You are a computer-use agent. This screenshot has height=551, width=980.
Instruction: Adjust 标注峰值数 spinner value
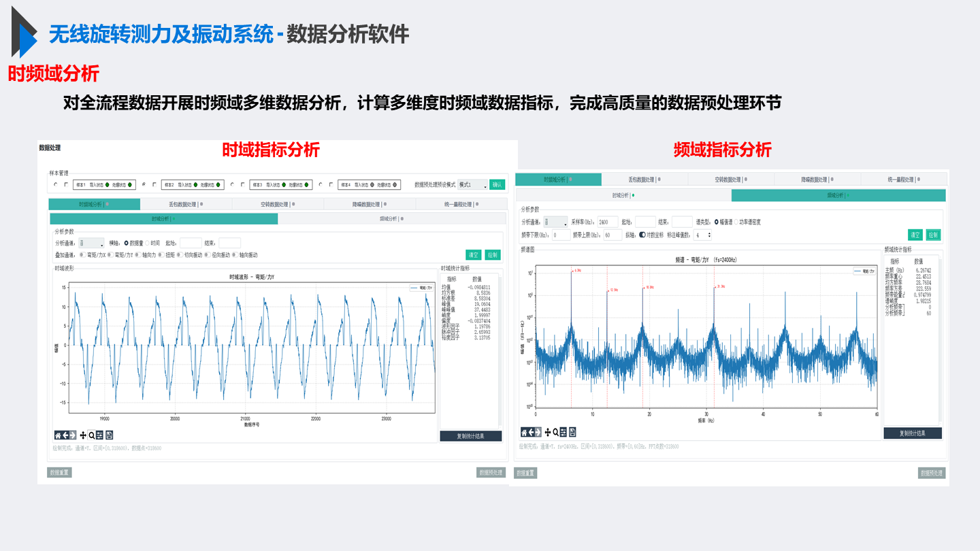(x=702, y=235)
